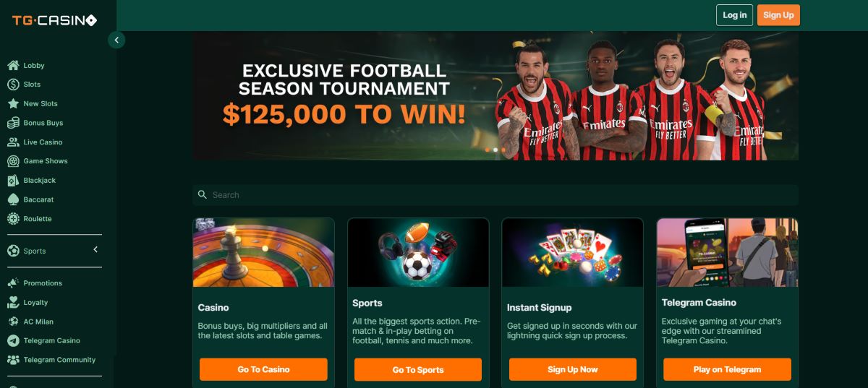Image resolution: width=868 pixels, height=388 pixels.
Task: Open the Lobby home icon
Action: click(x=13, y=65)
